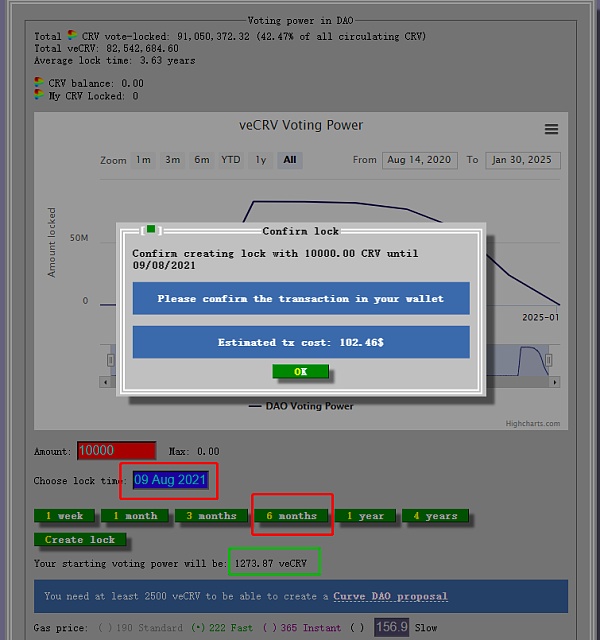Choose the 1y chart zoom
Screen dimensions: 600x640
pos(261,160)
